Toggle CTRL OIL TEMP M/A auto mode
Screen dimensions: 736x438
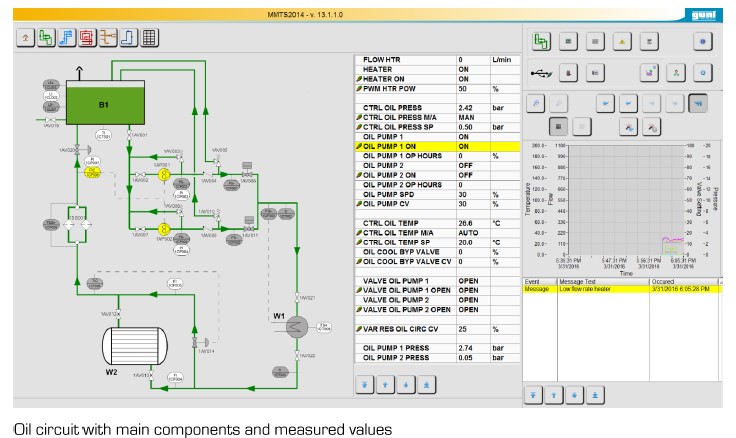(472, 232)
